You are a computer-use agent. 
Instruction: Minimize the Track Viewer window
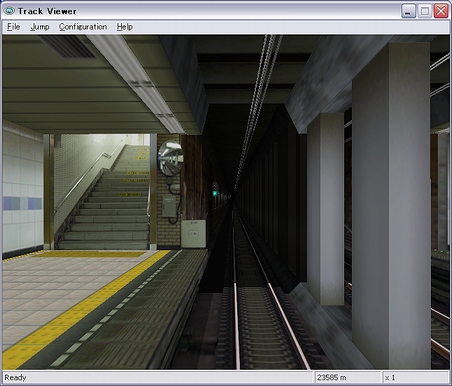(x=408, y=11)
